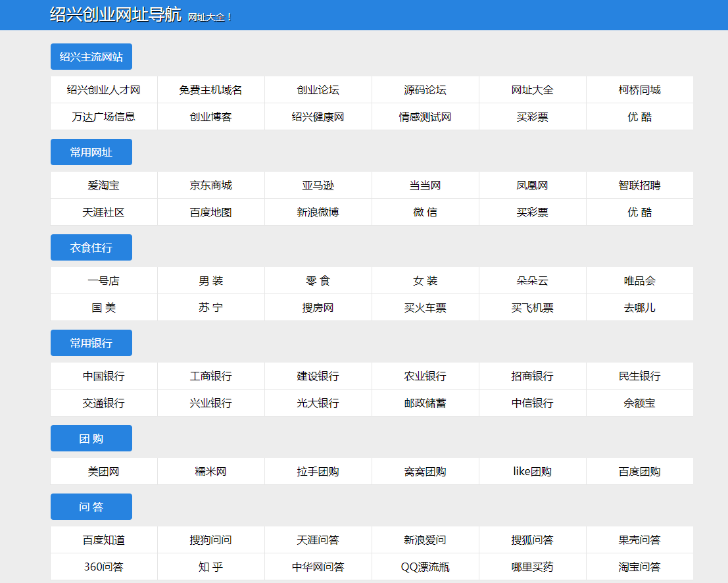This screenshot has width=728, height=583.
Task: Open 拉手团购
Action: click(x=318, y=472)
